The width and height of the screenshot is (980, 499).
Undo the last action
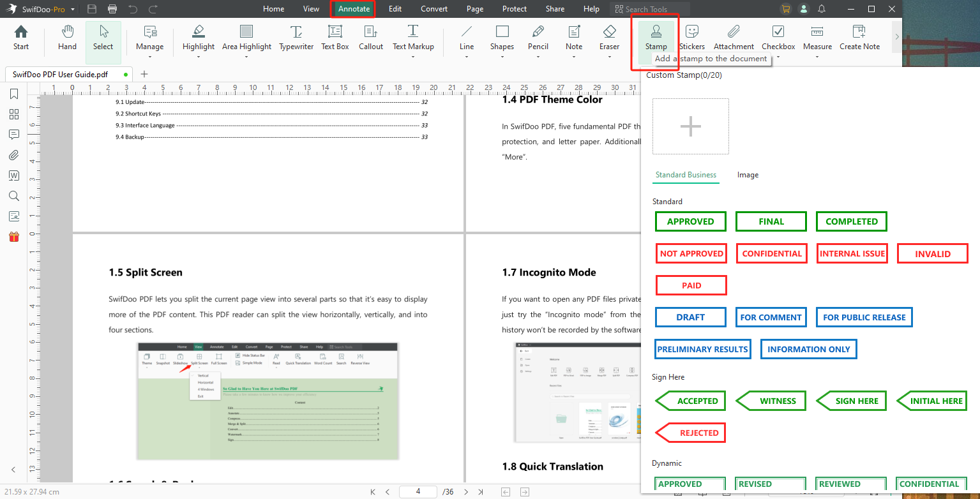click(x=133, y=9)
